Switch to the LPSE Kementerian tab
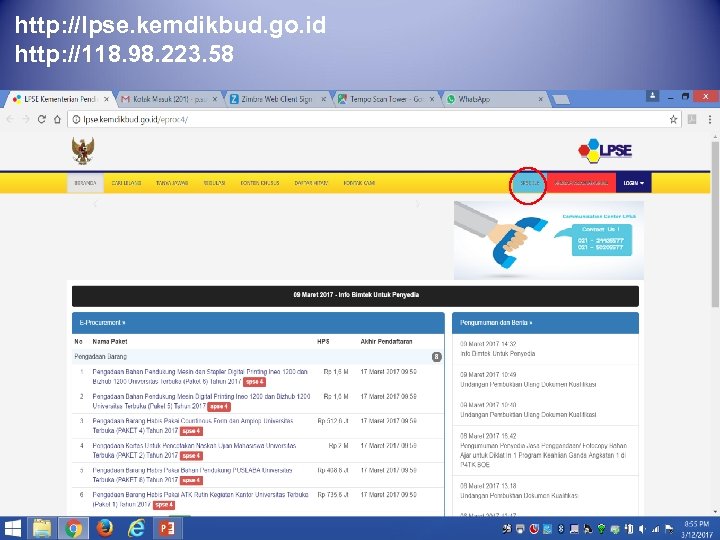Image resolution: width=720 pixels, height=540 pixels. pyautogui.click(x=60, y=99)
